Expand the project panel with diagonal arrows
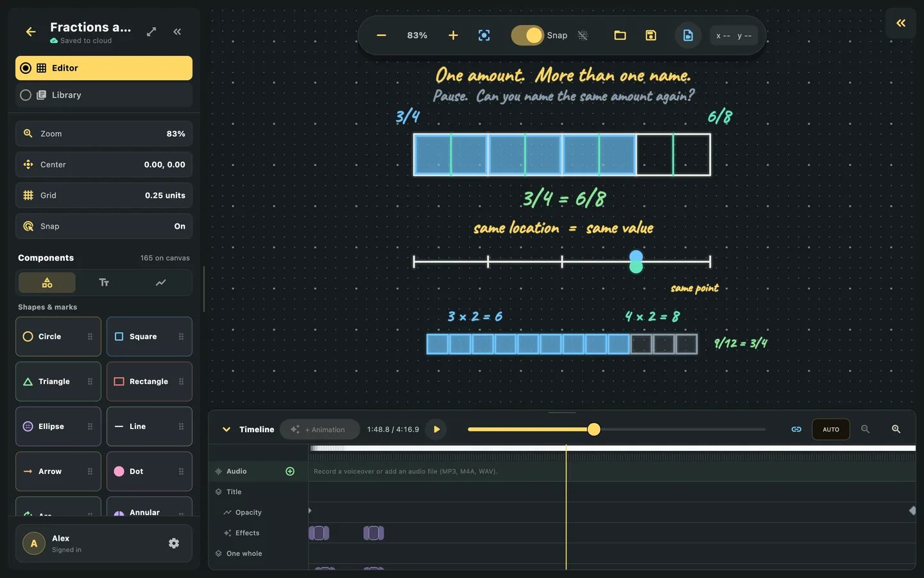Image resolution: width=924 pixels, height=578 pixels. tap(151, 31)
